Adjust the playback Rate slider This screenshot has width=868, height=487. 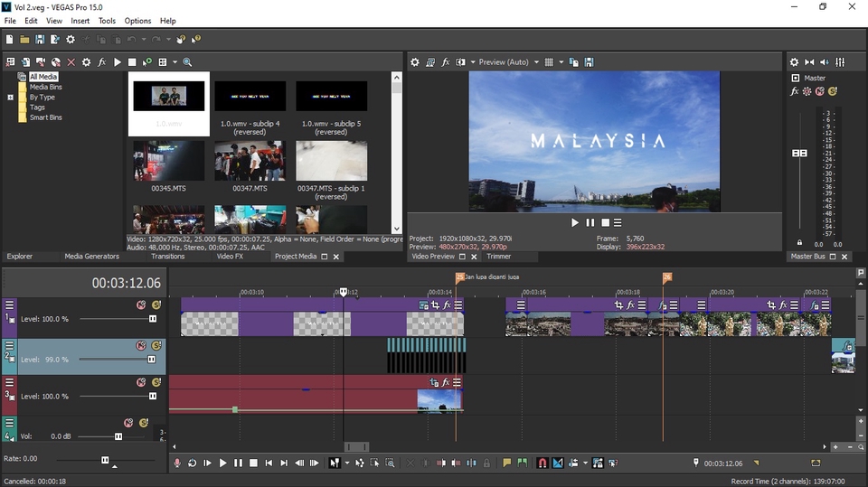click(105, 460)
